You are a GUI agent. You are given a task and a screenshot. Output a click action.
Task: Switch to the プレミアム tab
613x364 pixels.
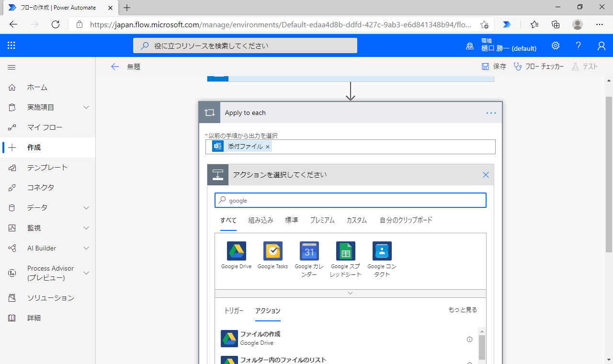pos(322,220)
